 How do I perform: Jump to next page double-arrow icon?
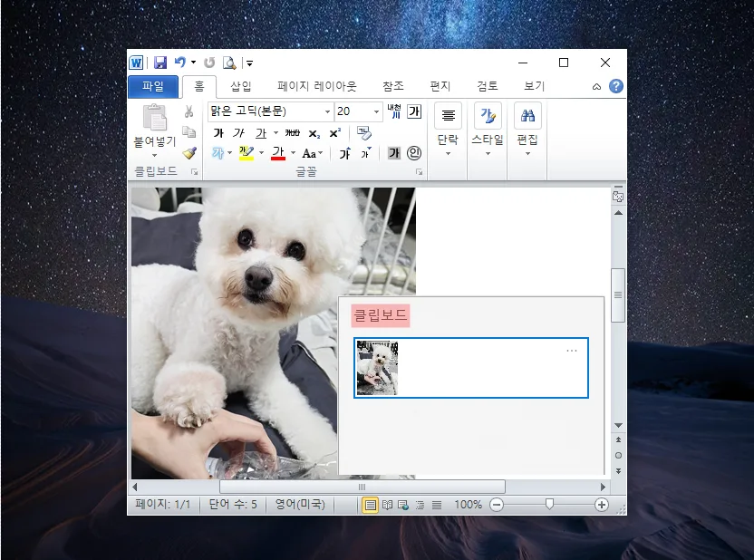tap(618, 470)
